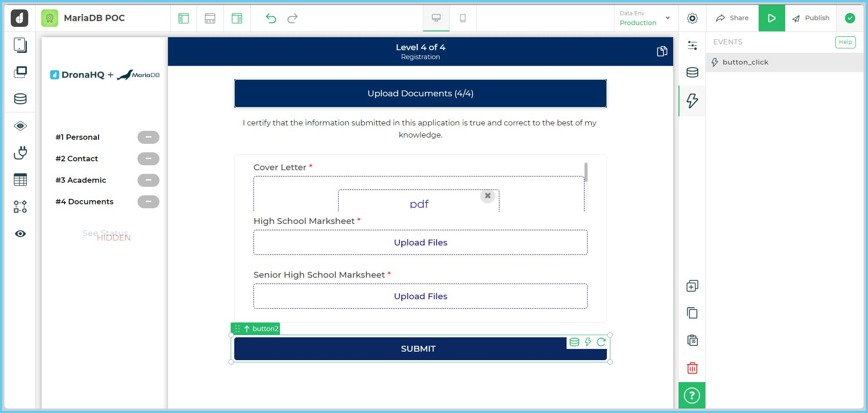This screenshot has height=413, width=868.
Task: Click the Share button
Action: (x=732, y=18)
